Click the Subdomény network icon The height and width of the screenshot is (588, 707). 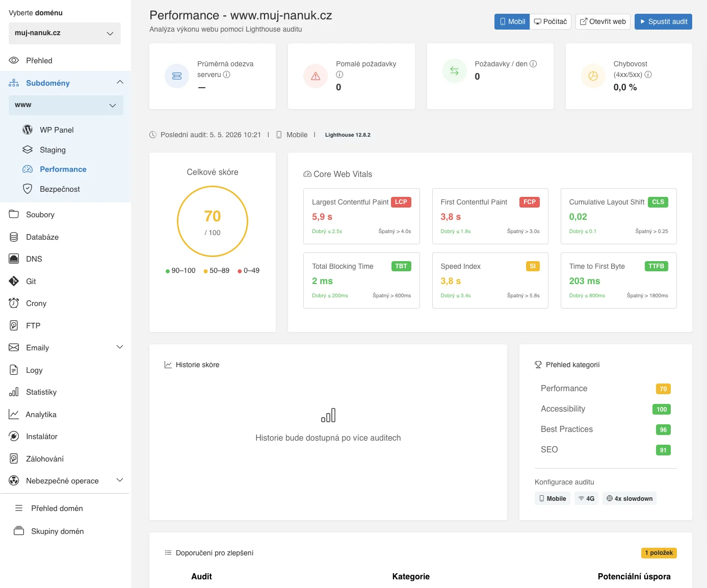click(14, 83)
